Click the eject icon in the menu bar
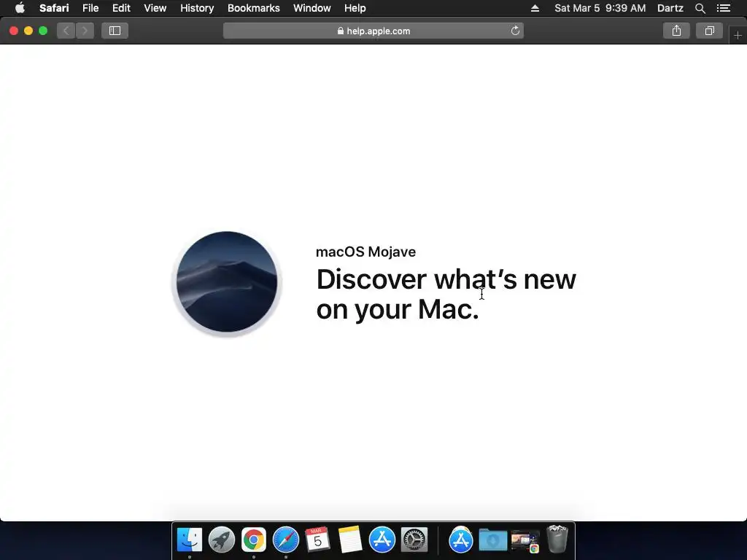Screen dimensions: 747x560 (x=535, y=8)
